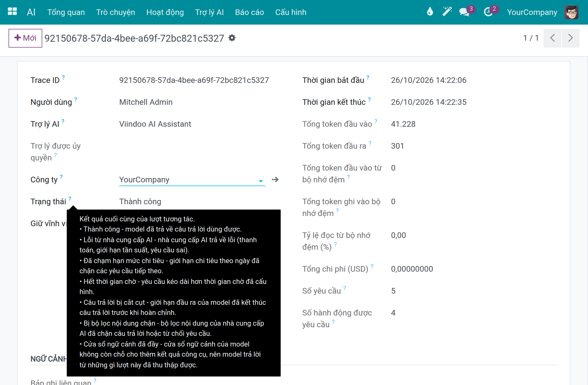Click the AI app name in navbar
Screen dimensions: 588x385
31,12
